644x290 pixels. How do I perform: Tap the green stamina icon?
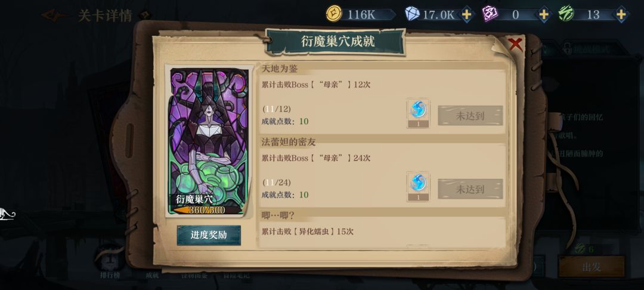(566, 15)
